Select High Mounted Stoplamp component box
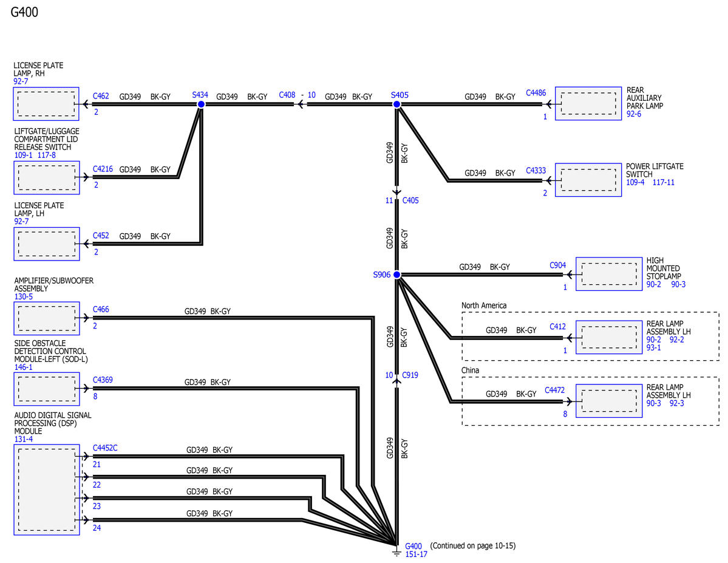 (x=608, y=274)
